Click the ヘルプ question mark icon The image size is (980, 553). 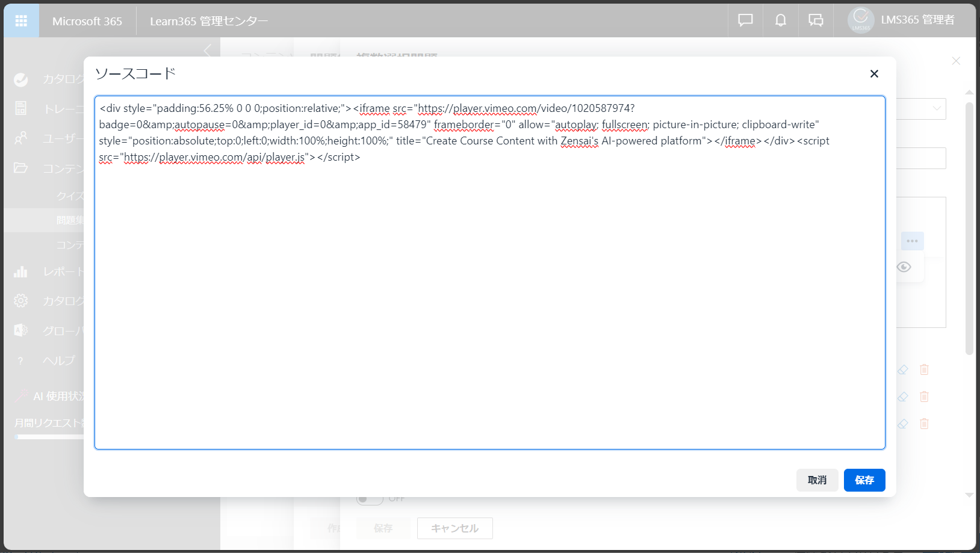[20, 360]
